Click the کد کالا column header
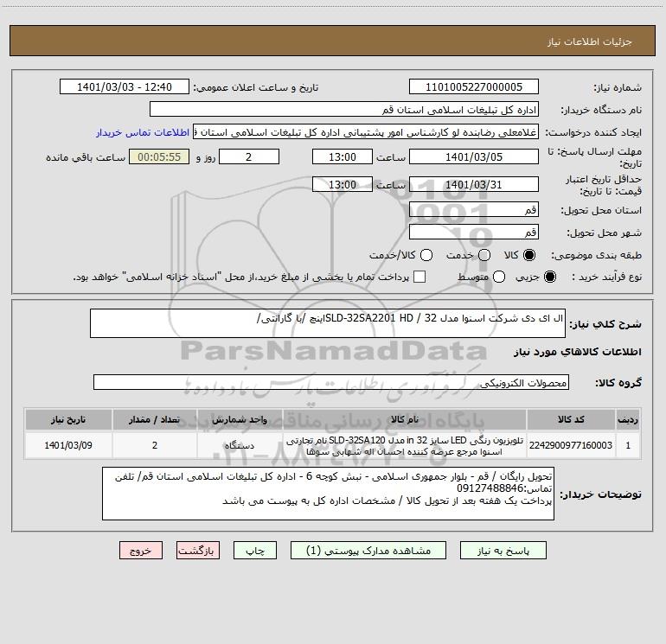Viewport: 666px width, 644px height. (571, 419)
